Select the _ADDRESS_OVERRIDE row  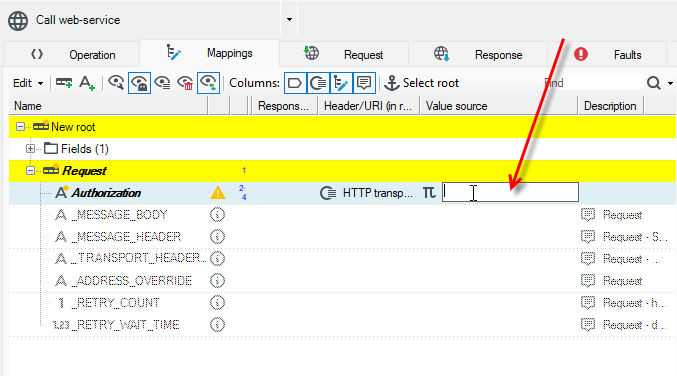coord(342,281)
